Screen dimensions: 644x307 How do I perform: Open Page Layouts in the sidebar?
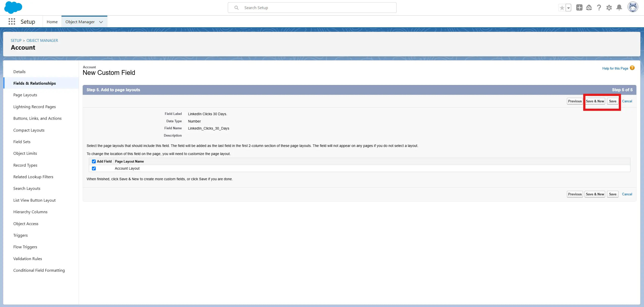[x=25, y=95]
